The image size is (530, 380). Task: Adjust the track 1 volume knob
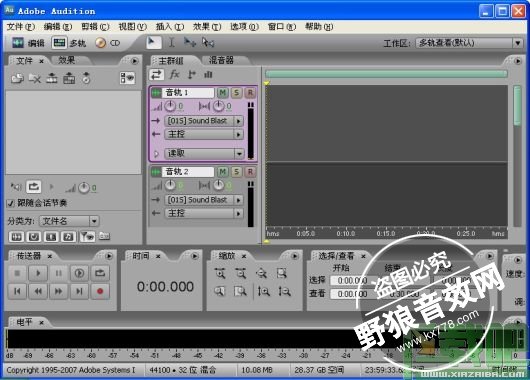coord(170,106)
